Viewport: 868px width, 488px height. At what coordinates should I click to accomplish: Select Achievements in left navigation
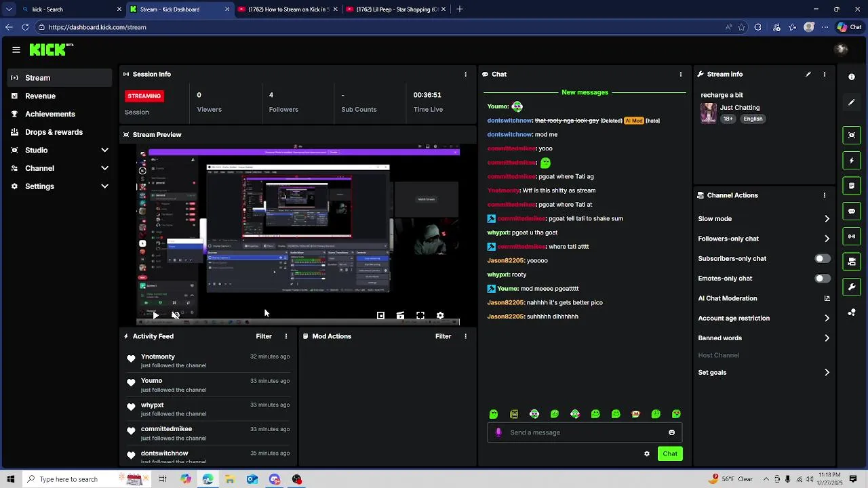tap(60, 114)
